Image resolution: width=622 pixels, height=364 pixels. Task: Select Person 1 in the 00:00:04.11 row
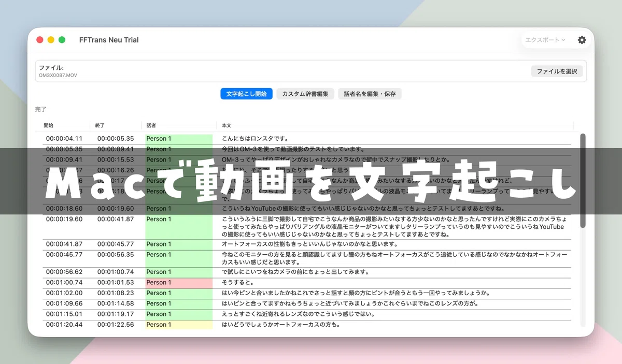coord(179,138)
